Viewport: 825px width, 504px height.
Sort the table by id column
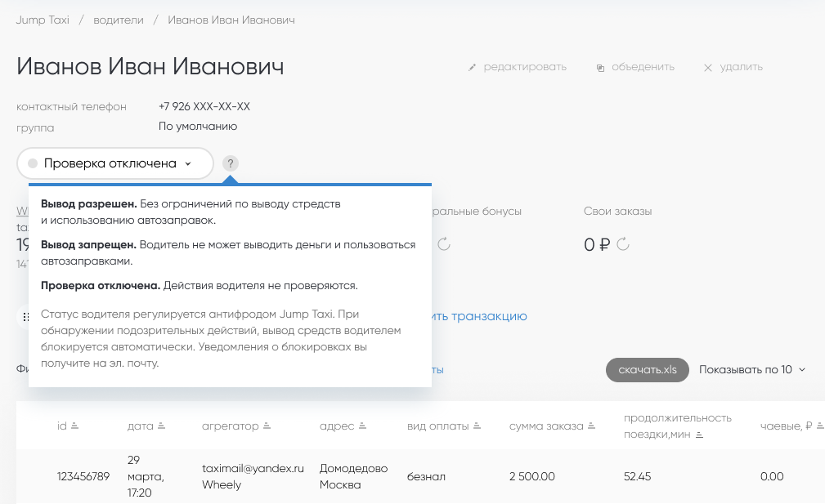tap(75, 426)
